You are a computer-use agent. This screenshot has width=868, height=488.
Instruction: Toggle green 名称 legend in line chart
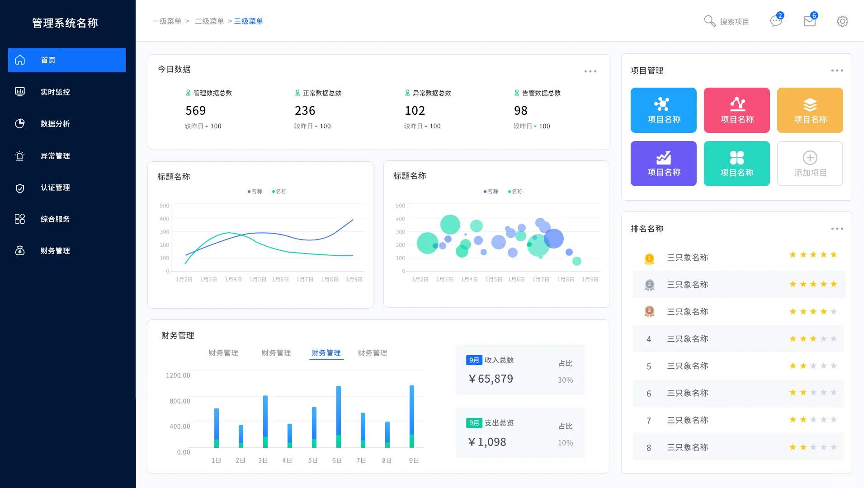click(279, 192)
